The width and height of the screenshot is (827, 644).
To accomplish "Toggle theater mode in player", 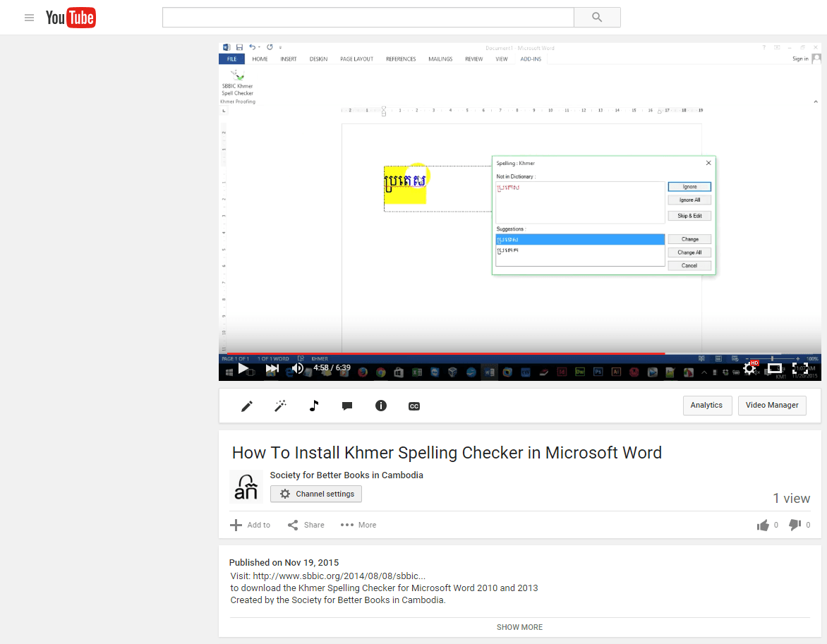I will pos(774,368).
